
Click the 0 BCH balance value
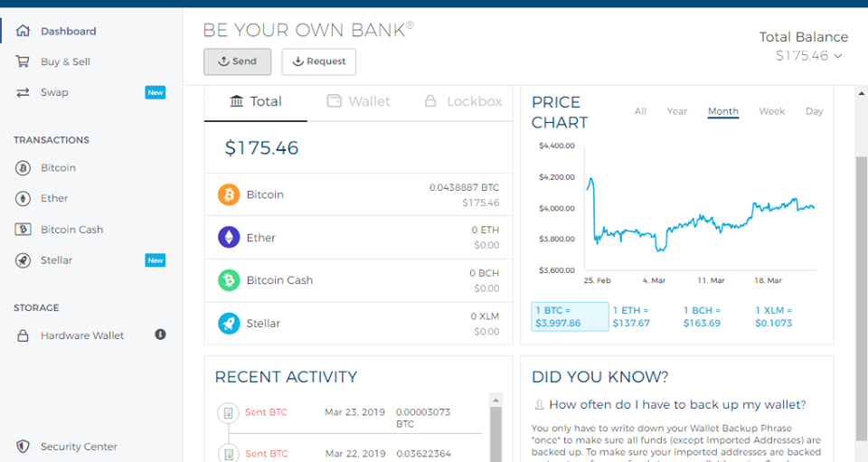click(485, 273)
